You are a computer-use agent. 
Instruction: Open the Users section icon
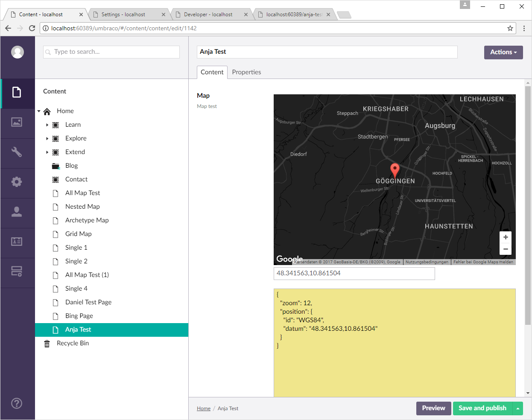17,212
